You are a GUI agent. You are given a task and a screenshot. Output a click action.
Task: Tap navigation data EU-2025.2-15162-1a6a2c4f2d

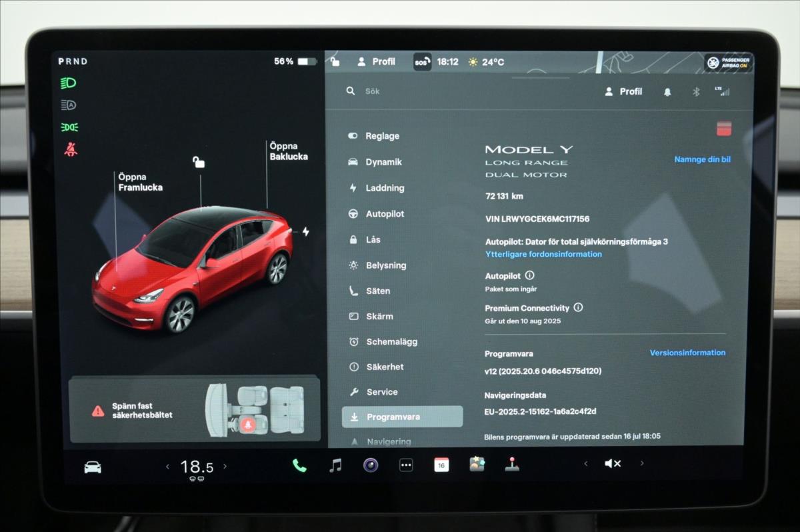pos(540,411)
